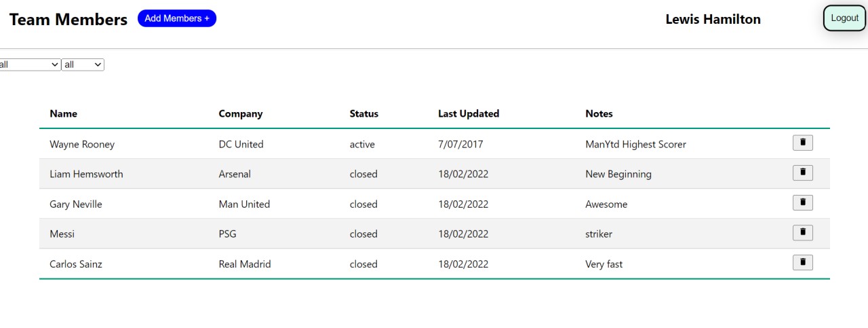Delete Wayne Rooney row via trash icon

[803, 143]
